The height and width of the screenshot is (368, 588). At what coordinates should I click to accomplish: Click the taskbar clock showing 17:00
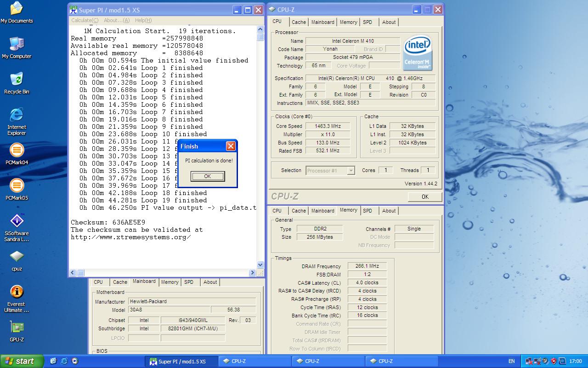[x=575, y=361]
